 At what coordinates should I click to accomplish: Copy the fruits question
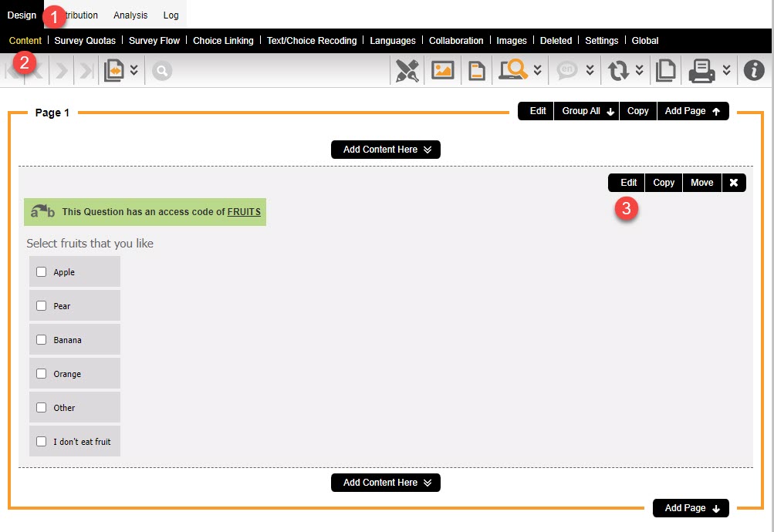click(x=664, y=183)
